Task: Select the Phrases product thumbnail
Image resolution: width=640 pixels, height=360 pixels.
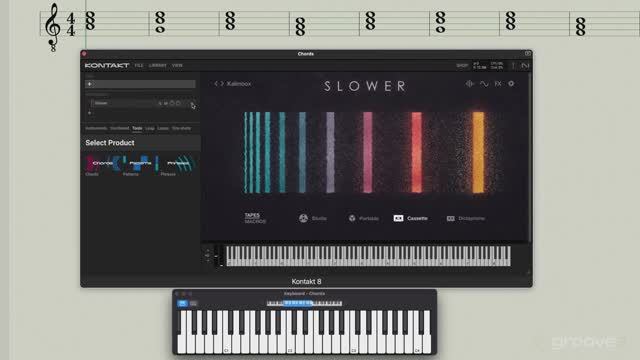Action: pos(178,163)
